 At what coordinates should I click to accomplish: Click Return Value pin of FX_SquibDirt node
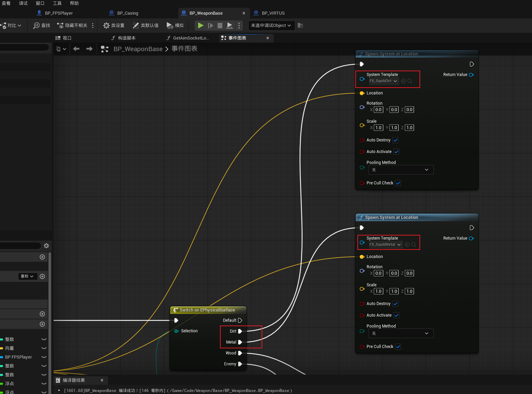pos(471,75)
